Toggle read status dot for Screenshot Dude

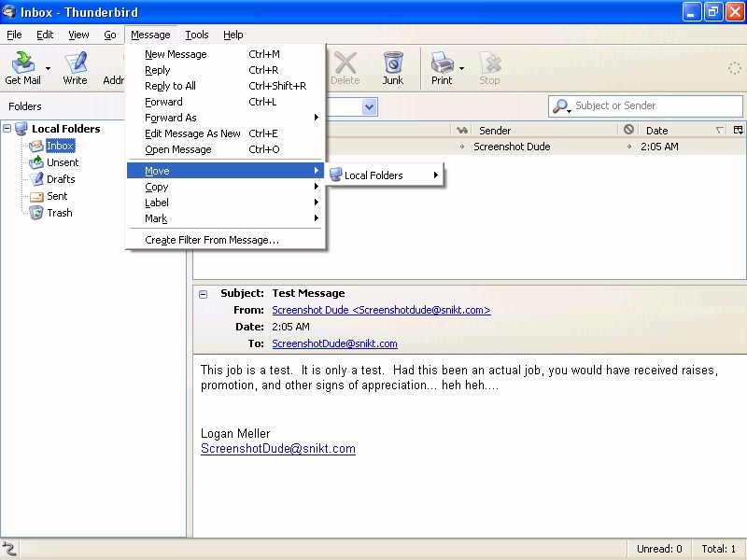click(461, 147)
